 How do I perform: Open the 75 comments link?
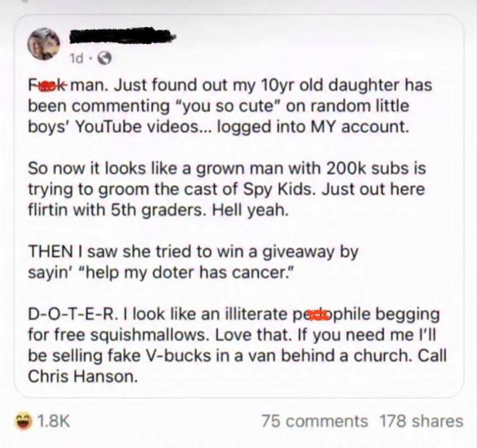click(314, 421)
